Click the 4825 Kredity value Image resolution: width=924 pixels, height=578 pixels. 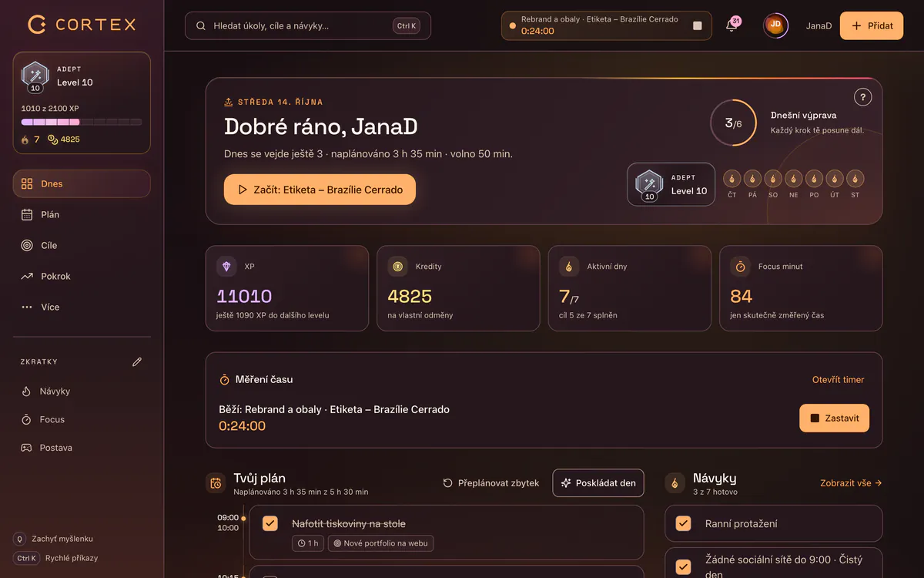point(410,296)
